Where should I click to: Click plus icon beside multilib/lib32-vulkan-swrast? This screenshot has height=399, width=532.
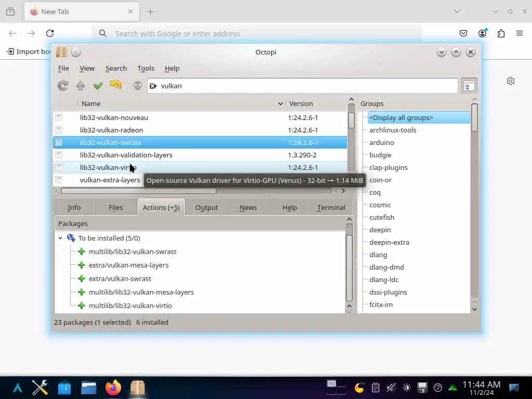(x=82, y=252)
